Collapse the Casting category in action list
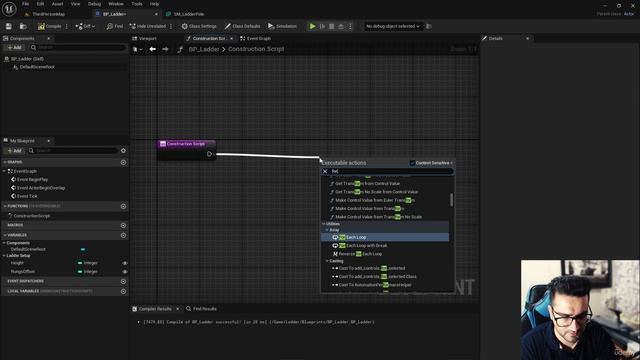The image size is (640, 360). (327, 261)
